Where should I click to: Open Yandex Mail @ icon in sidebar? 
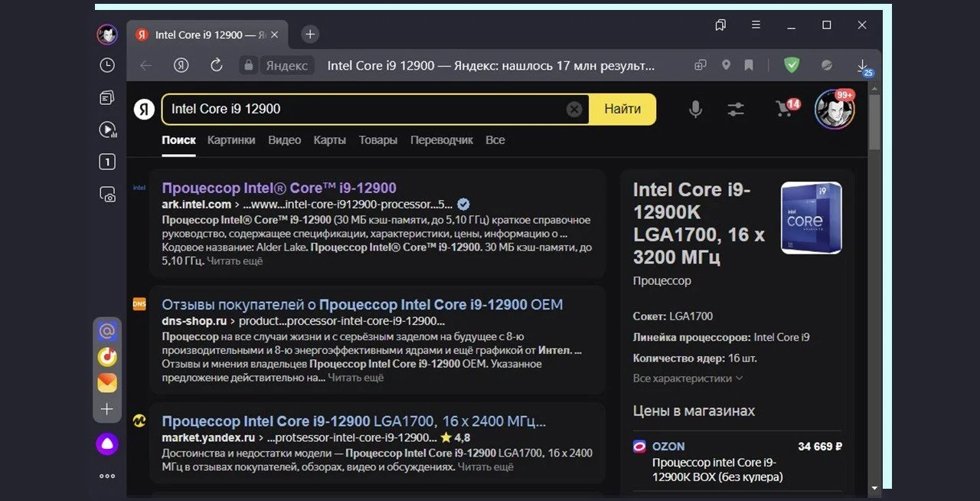tap(107, 331)
